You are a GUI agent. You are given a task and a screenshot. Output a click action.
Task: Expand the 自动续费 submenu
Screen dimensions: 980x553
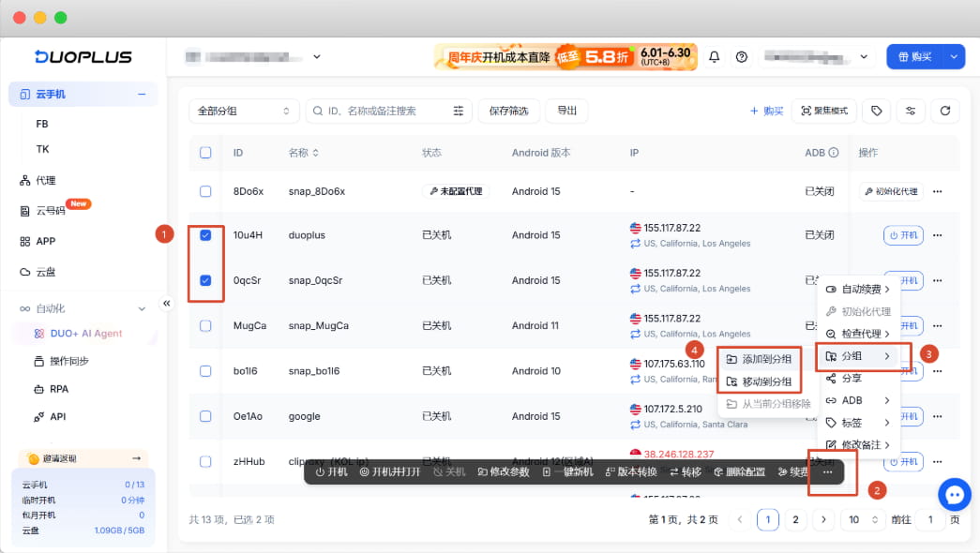point(857,289)
